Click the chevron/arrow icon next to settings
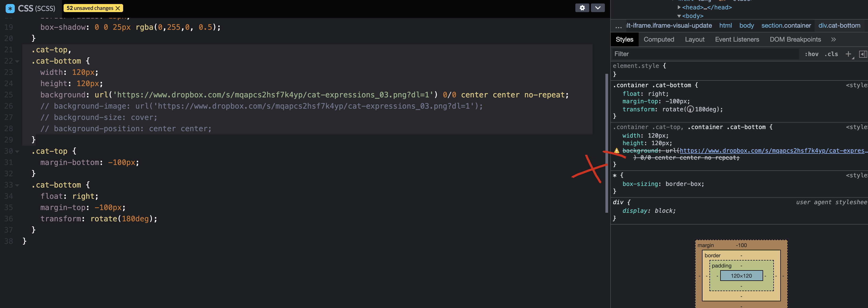868x308 pixels. (597, 7)
